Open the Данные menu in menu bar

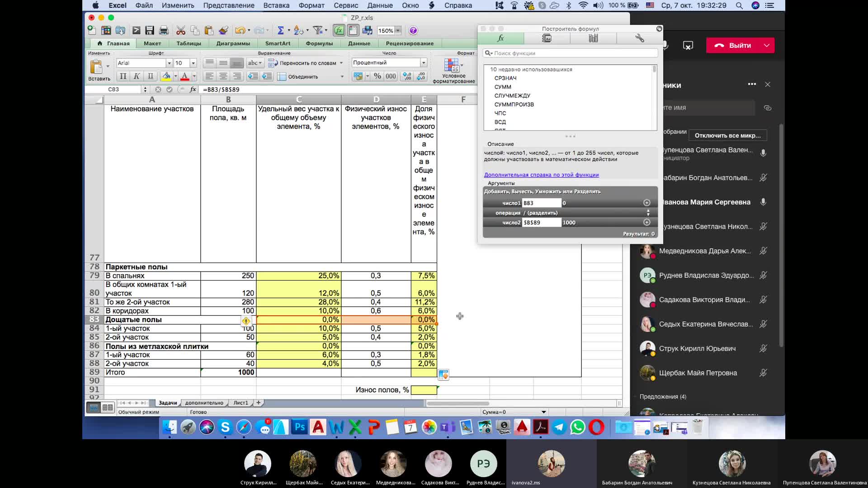click(x=380, y=5)
